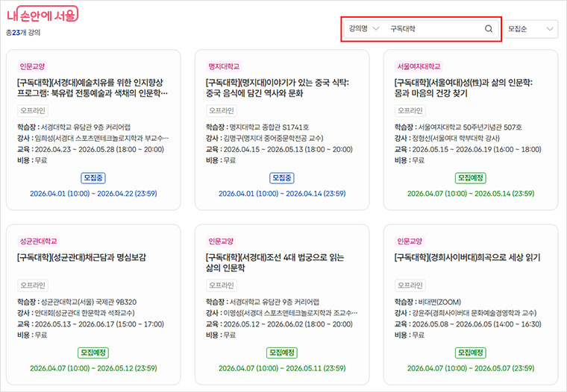This screenshot has width=567, height=392.
Task: Open the 강의명 search-type dropdown
Action: pos(364,28)
